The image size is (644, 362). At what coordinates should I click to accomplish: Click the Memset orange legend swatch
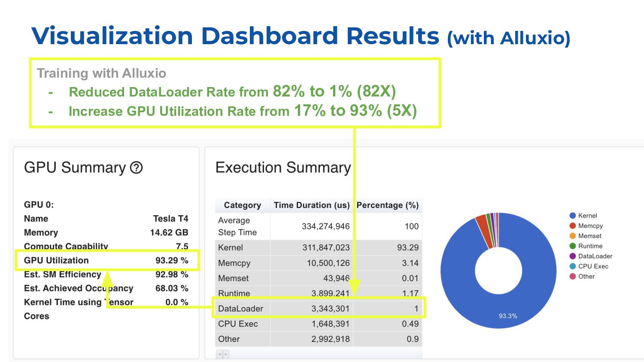tap(572, 236)
